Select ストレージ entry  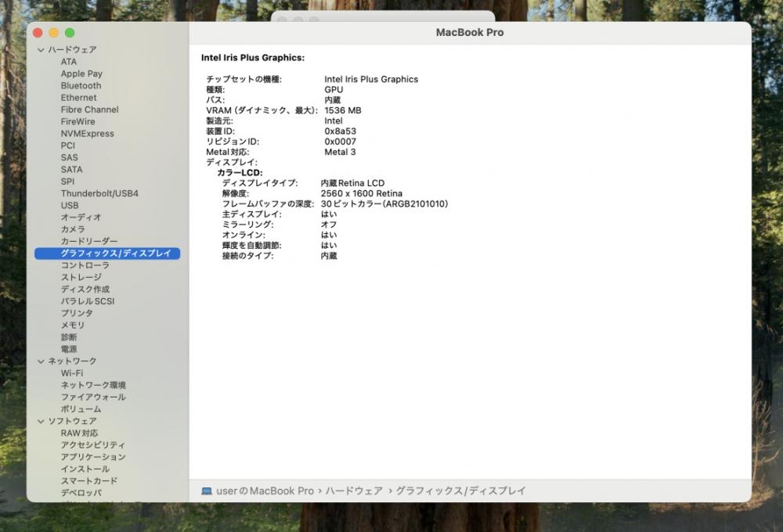(x=81, y=278)
